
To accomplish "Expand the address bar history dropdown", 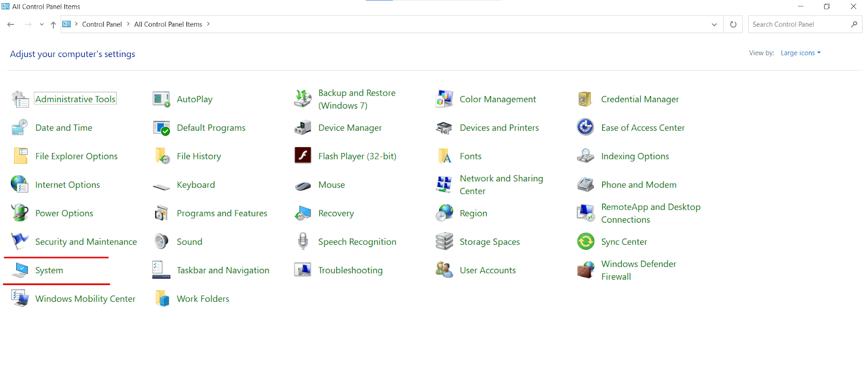I will pos(714,24).
